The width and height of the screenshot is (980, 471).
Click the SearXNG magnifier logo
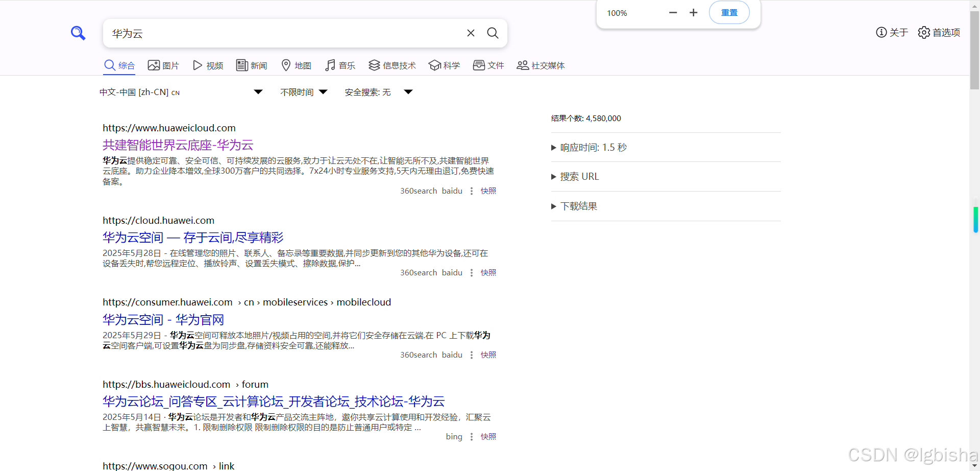pos(78,33)
